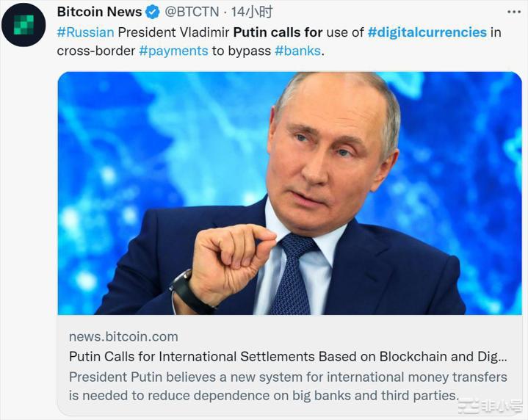Select the #digitalcurrencies hashtag
This screenshot has width=528, height=420.
point(427,32)
